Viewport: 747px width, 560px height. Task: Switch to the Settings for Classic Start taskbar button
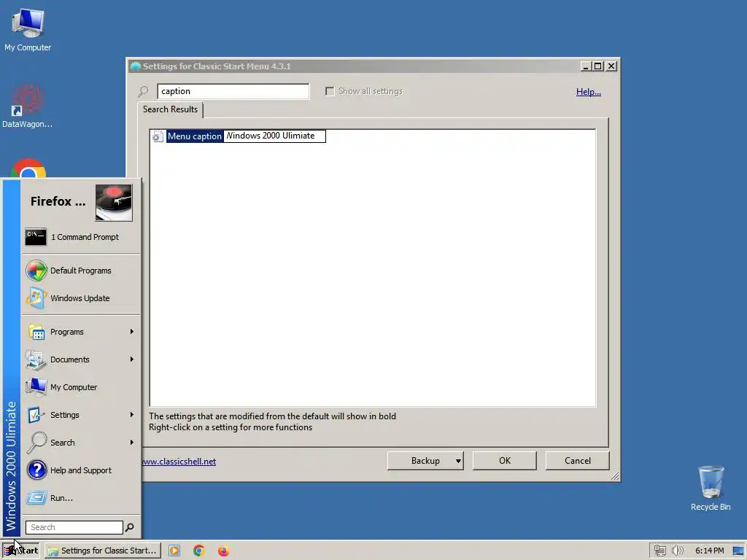[x=103, y=551]
